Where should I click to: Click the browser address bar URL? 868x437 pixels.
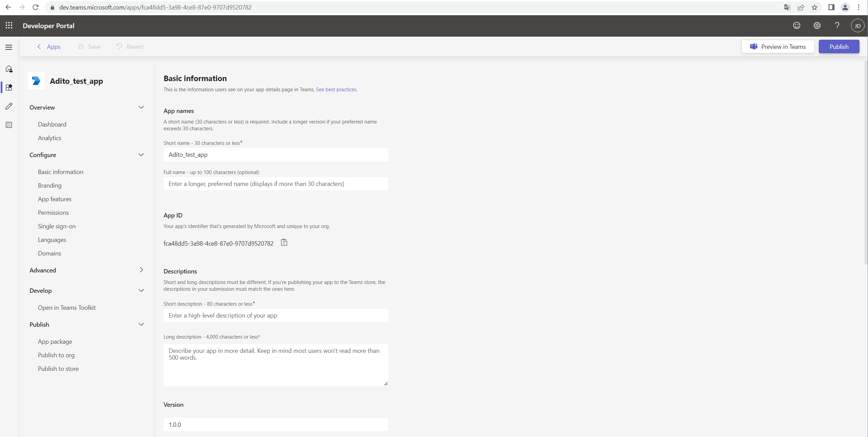[155, 7]
